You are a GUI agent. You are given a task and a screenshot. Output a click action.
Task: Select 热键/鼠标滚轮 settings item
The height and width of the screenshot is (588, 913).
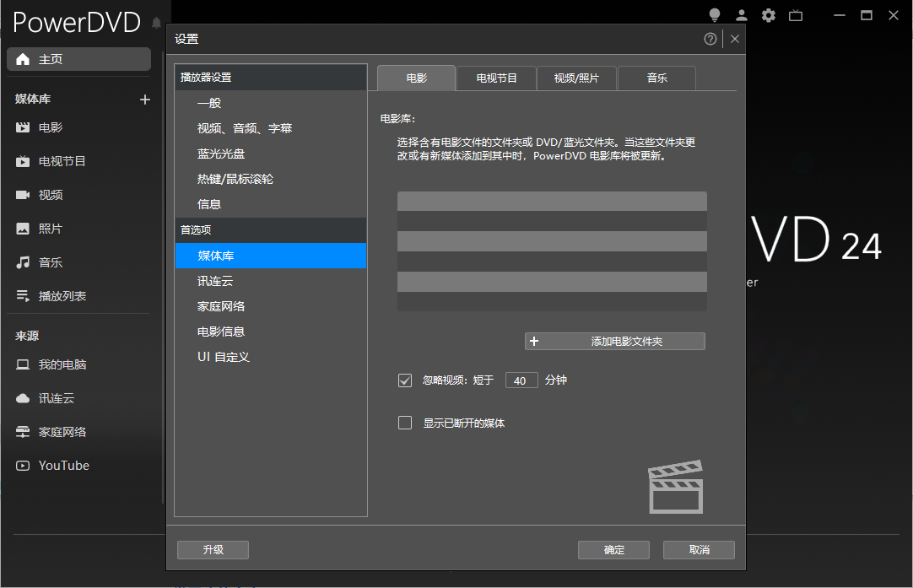271,179
